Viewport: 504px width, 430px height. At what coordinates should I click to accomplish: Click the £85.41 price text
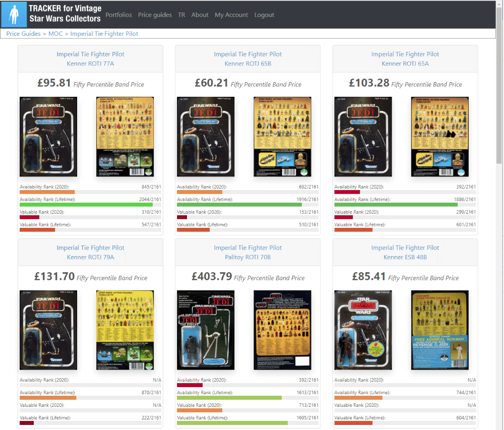point(369,276)
